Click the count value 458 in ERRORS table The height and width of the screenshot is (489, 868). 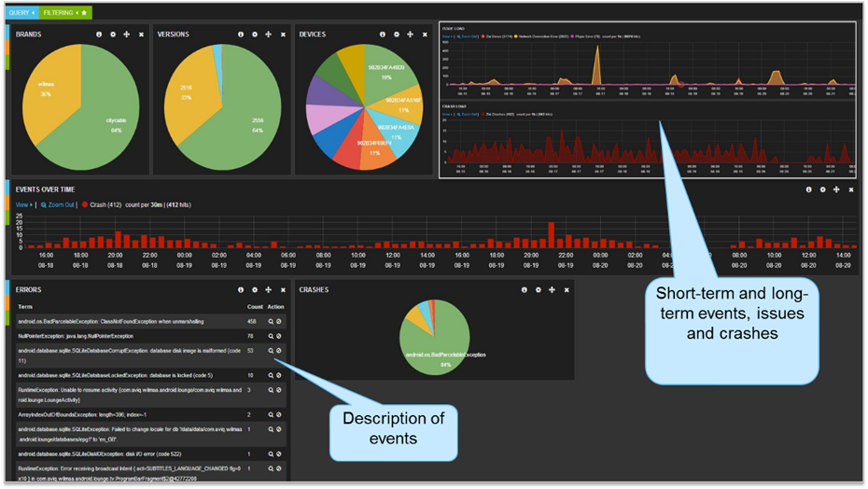251,321
